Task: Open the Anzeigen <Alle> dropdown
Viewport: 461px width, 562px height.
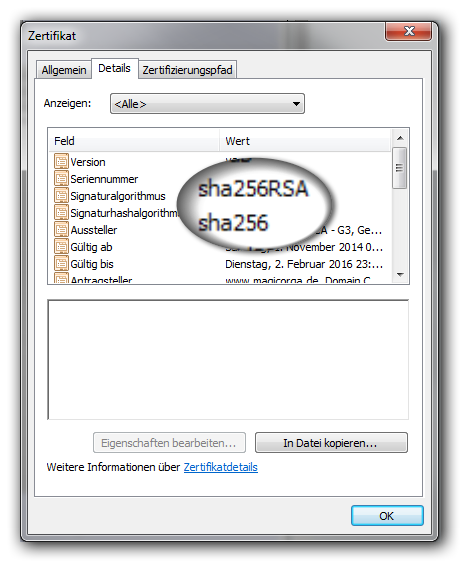Action: click(x=207, y=104)
